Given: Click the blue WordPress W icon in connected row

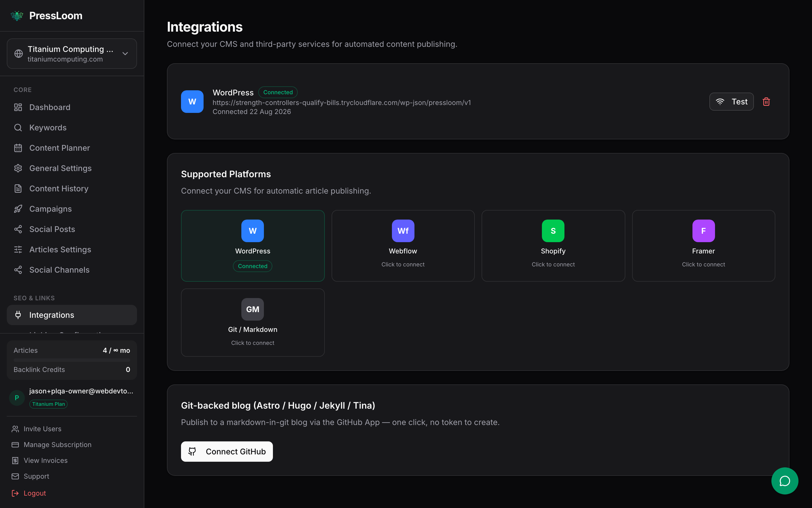Looking at the screenshot, I should (192, 102).
